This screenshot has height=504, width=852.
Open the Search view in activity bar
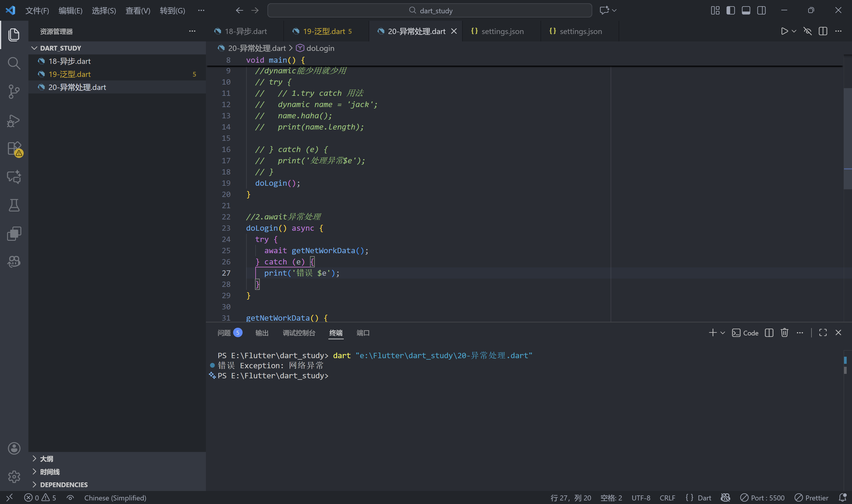[14, 63]
